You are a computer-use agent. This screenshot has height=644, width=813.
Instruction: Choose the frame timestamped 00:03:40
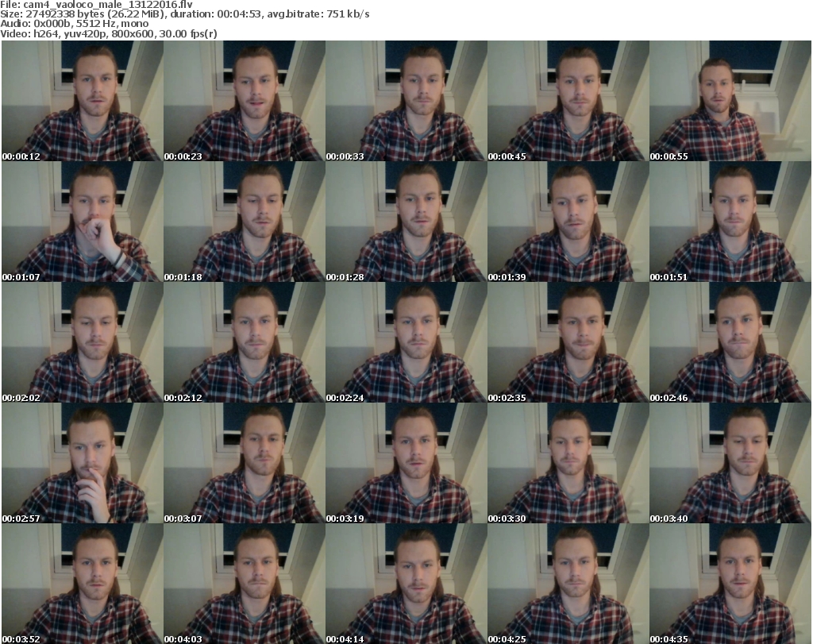point(730,463)
